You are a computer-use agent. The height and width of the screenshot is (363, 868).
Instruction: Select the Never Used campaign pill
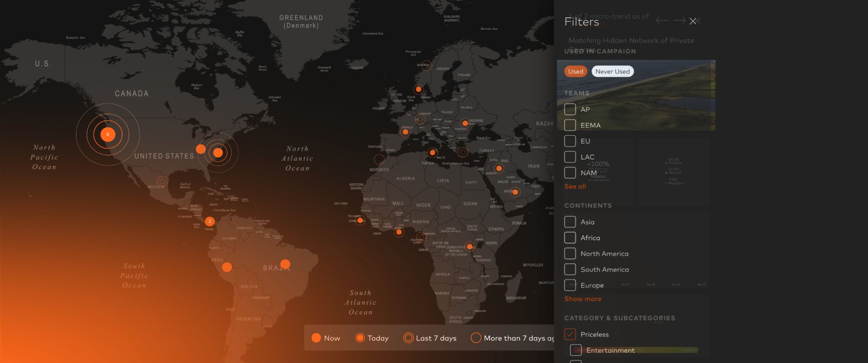(x=612, y=72)
